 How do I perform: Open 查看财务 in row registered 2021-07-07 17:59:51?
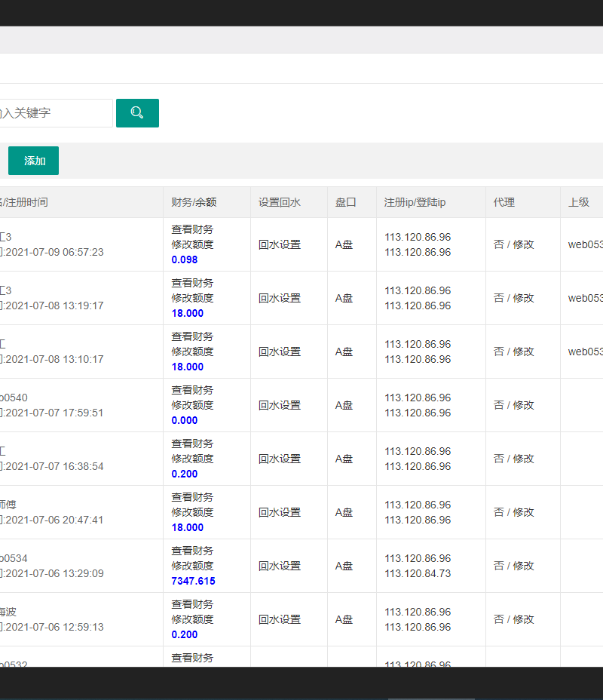[x=192, y=390]
